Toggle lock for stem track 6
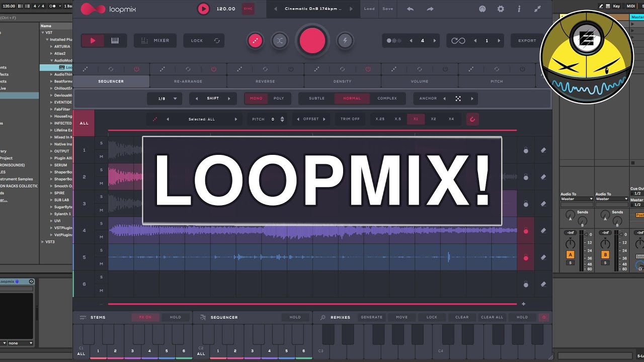The width and height of the screenshot is (644, 362). coord(526,285)
